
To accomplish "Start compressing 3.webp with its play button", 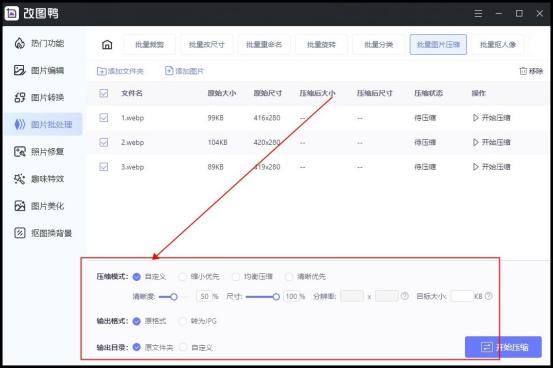I will pos(491,167).
